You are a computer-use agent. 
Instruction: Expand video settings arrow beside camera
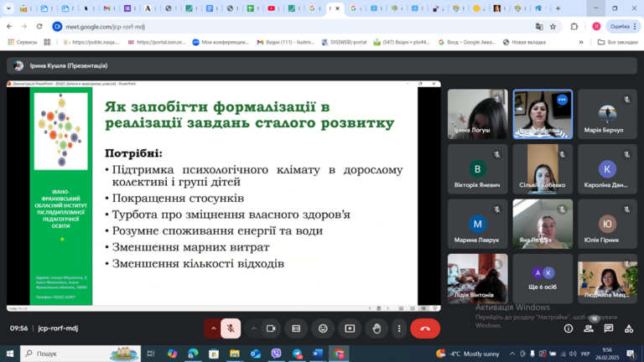pos(254,328)
